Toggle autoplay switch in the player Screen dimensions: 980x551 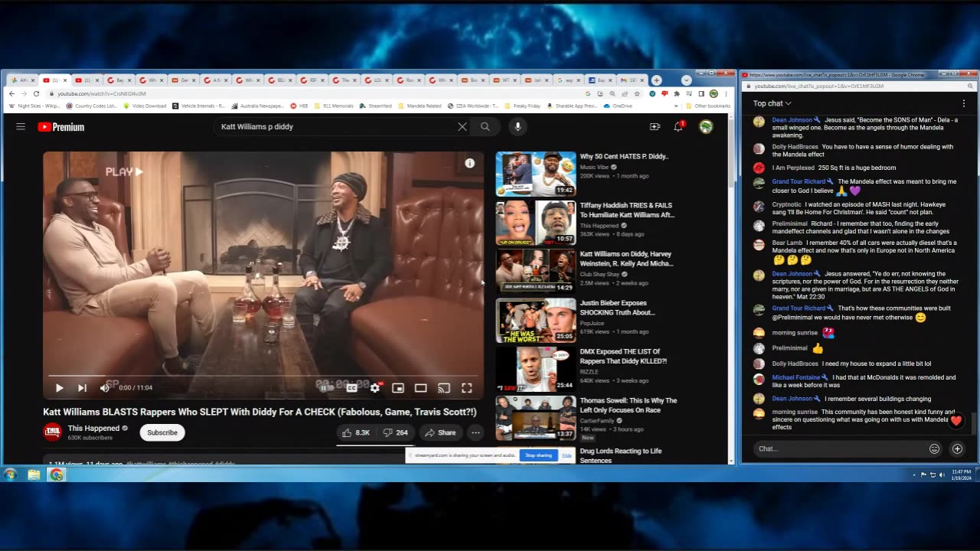pyautogui.click(x=326, y=388)
